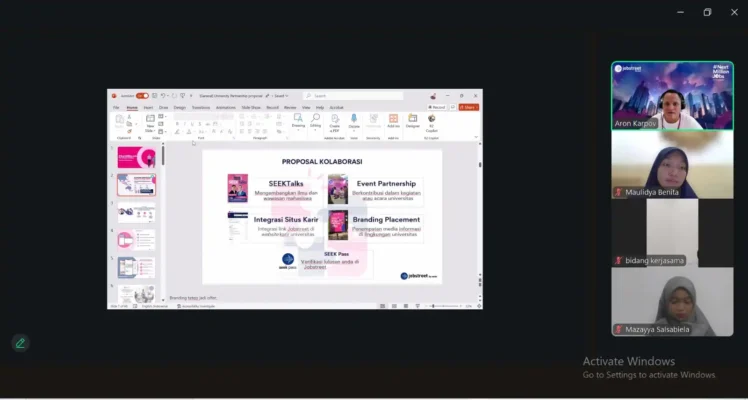Adjust the zoom slider in status bar
This screenshot has width=748, height=400.
click(445, 306)
